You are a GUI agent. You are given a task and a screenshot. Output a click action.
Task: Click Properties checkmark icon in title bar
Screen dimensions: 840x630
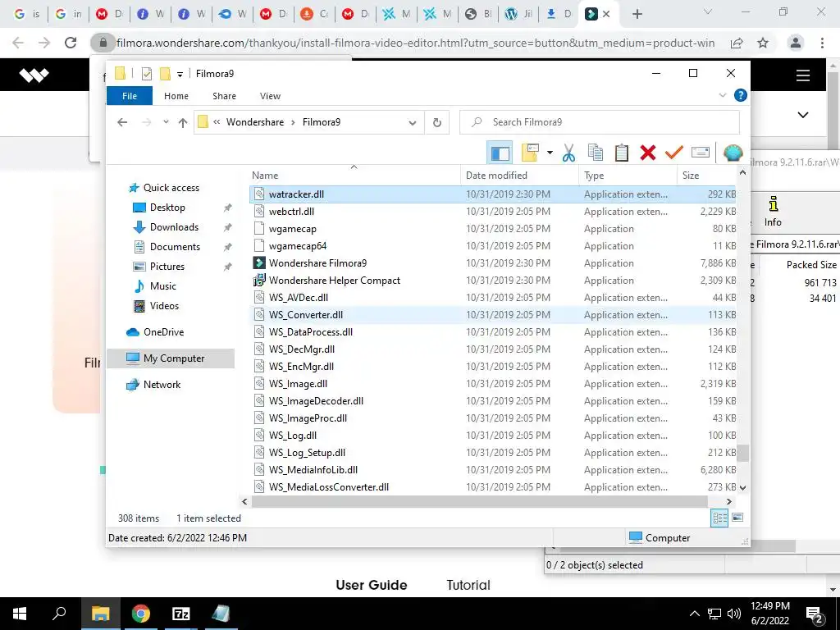[147, 73]
